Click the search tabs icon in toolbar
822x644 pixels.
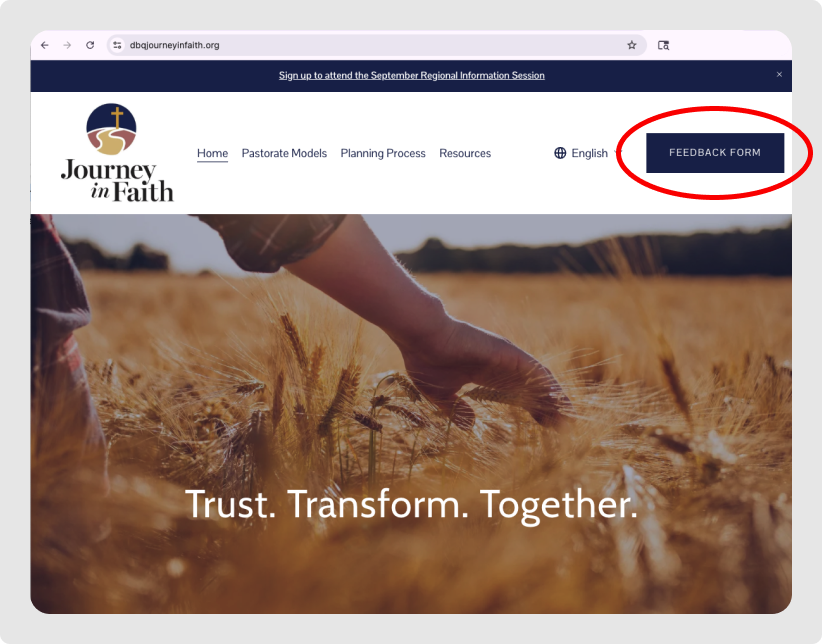click(x=663, y=45)
